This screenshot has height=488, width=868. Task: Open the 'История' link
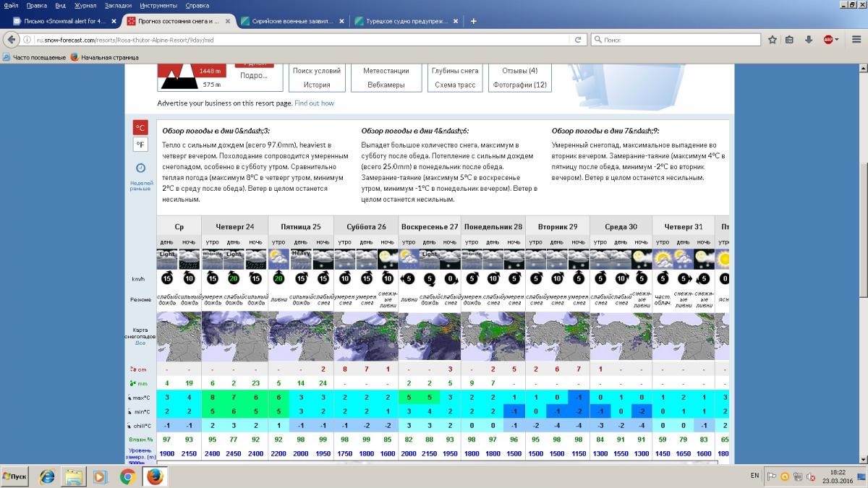(316, 85)
